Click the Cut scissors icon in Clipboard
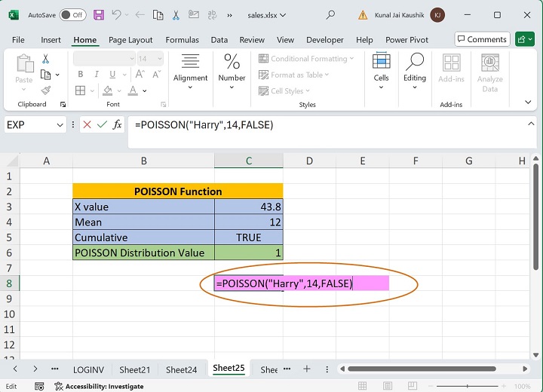This screenshot has width=543, height=392. click(46, 59)
